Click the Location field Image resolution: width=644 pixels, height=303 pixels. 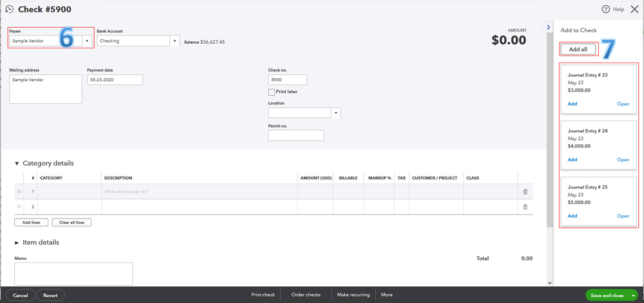(x=300, y=113)
